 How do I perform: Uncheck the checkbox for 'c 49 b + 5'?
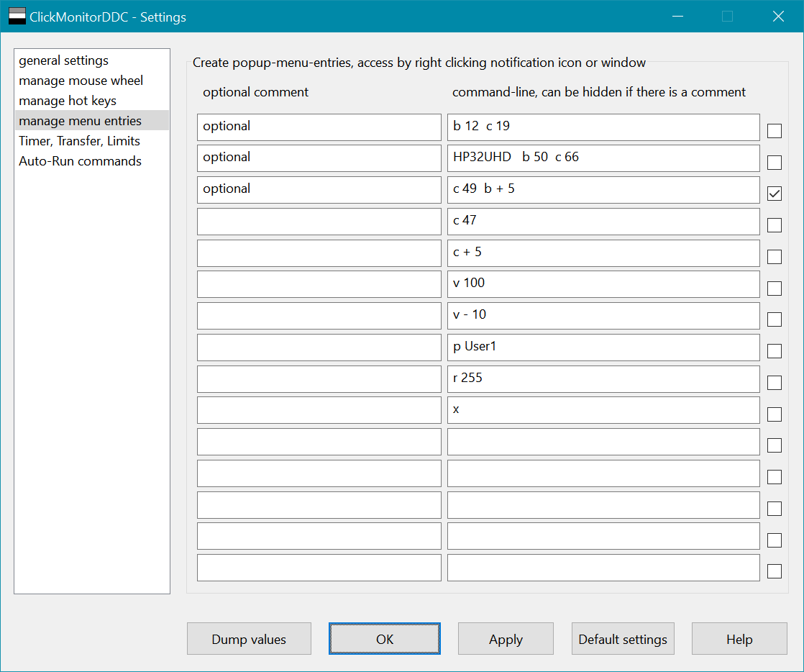coord(775,194)
